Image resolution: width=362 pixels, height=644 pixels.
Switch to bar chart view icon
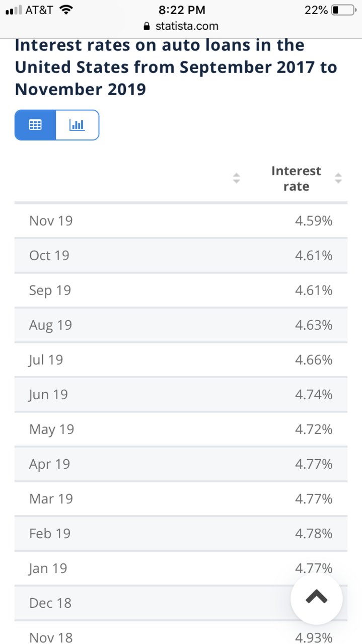coord(77,125)
